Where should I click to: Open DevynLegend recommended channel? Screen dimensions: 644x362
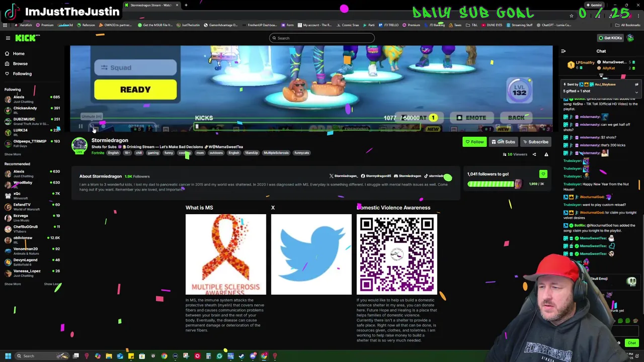click(x=31, y=262)
